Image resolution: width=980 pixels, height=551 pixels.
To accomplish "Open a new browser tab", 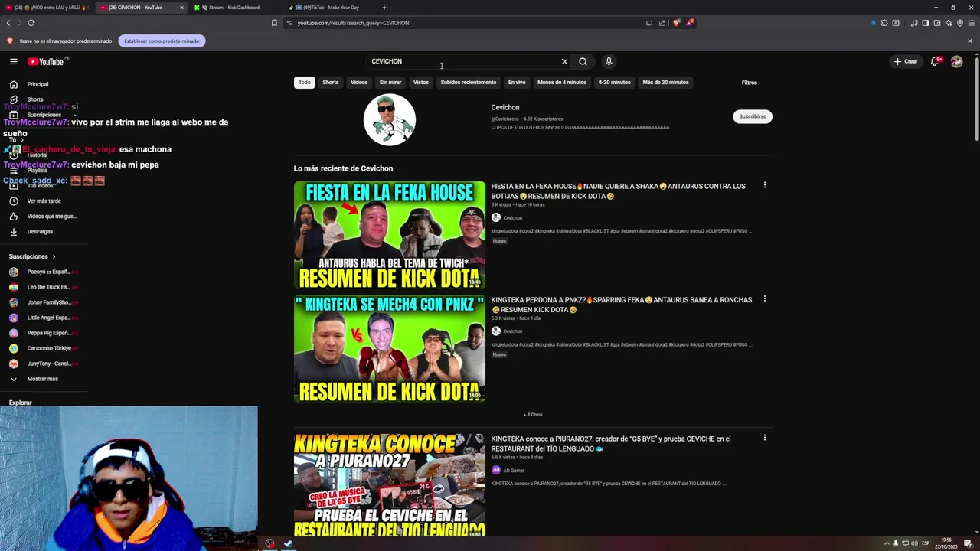I will [384, 8].
